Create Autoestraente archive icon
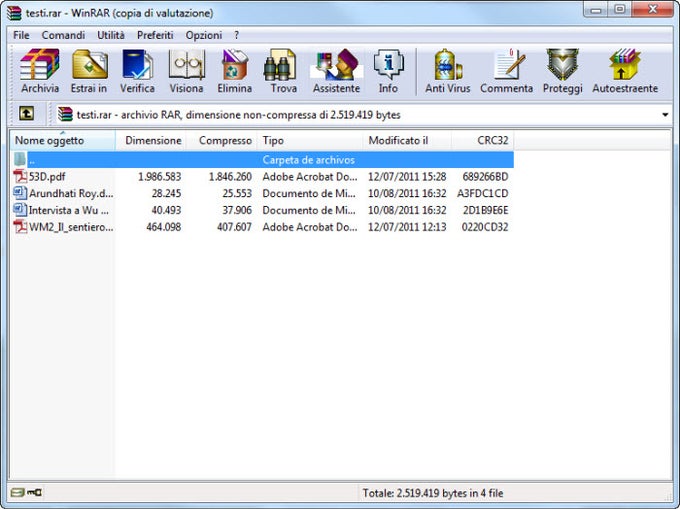Screen dimensions: 680x509 point(624,65)
